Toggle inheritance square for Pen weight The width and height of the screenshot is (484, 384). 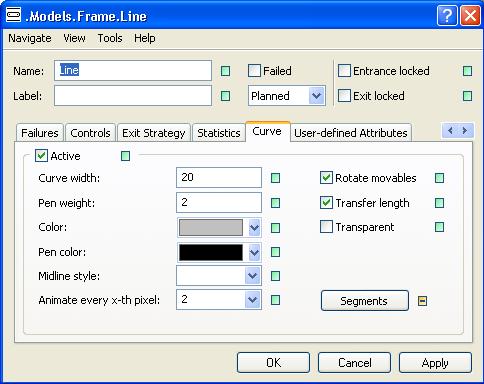(275, 203)
